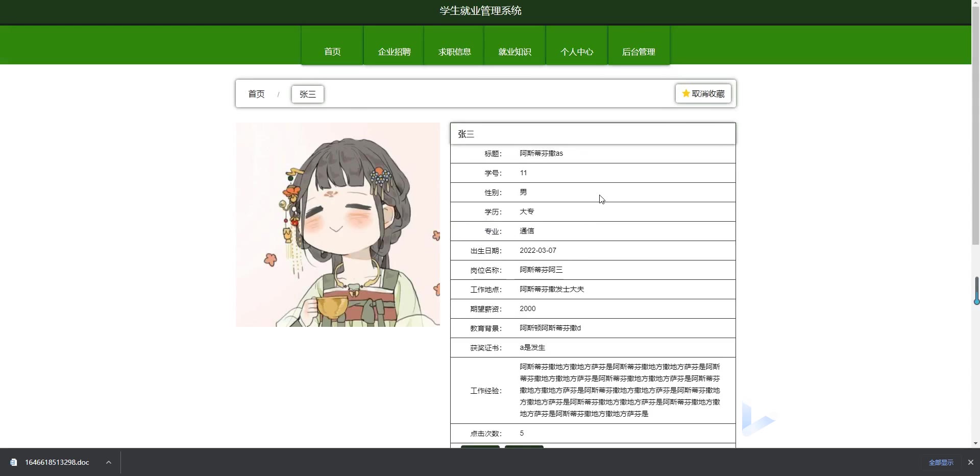This screenshot has height=476, width=980.
Task: Open the 企业招聘 navigation tab
Action: 394,45
